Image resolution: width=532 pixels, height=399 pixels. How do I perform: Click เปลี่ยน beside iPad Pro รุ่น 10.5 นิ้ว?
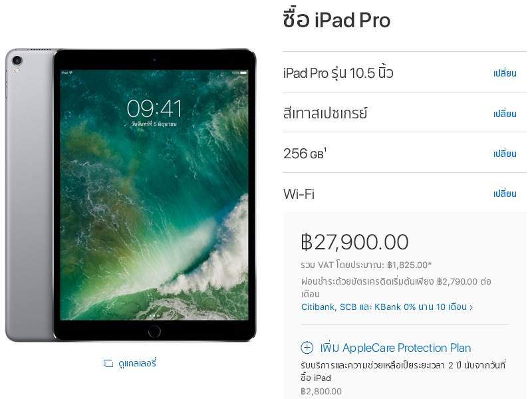pos(505,73)
